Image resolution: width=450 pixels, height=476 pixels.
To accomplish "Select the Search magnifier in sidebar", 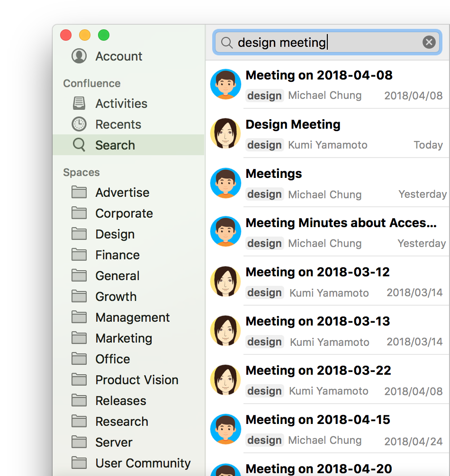I will point(79,145).
